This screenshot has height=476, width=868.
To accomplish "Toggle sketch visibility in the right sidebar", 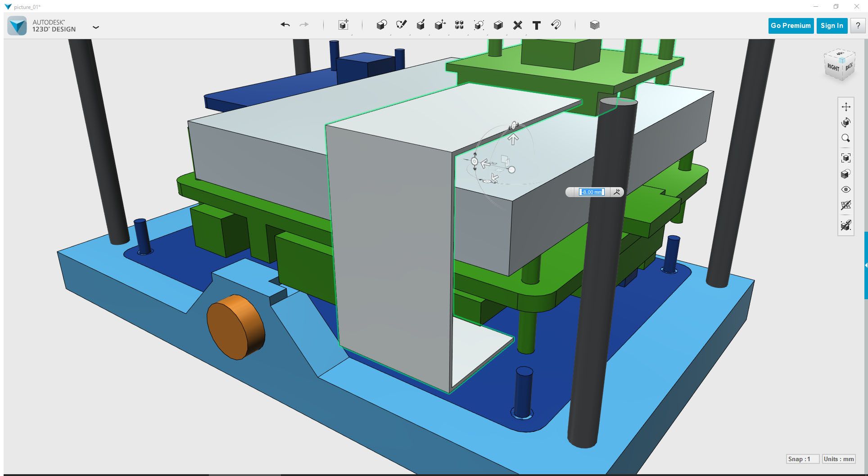I will pyautogui.click(x=846, y=206).
